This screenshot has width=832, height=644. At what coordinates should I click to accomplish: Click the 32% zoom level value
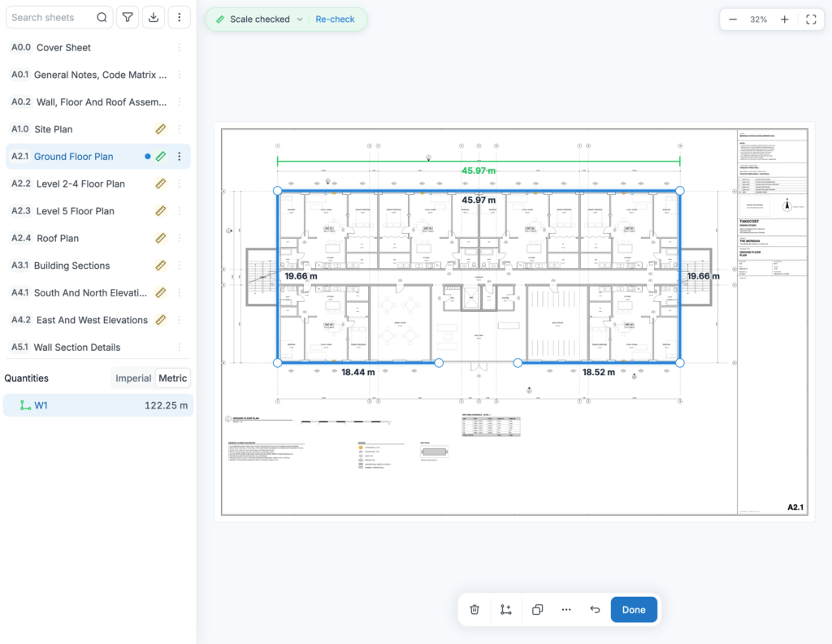[758, 19]
